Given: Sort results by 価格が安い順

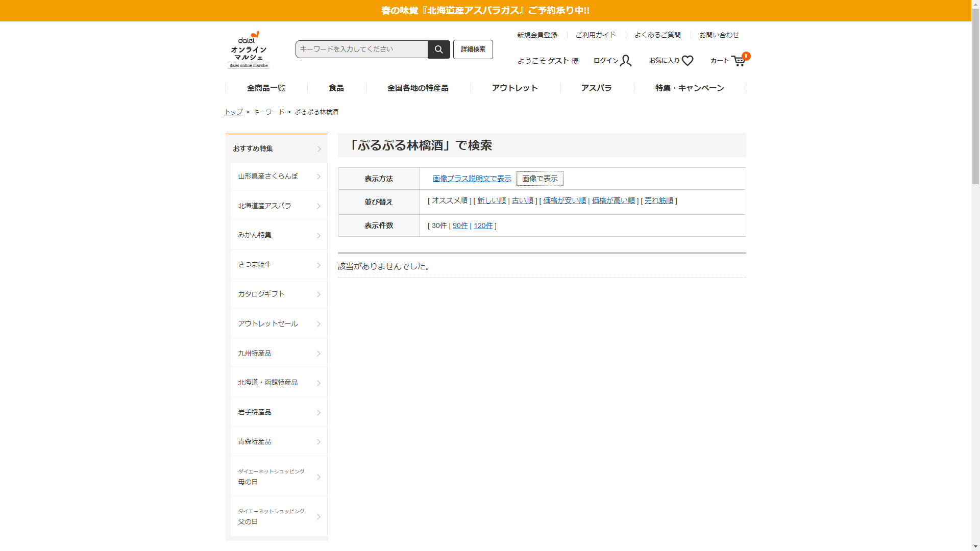Looking at the screenshot, I should (564, 201).
